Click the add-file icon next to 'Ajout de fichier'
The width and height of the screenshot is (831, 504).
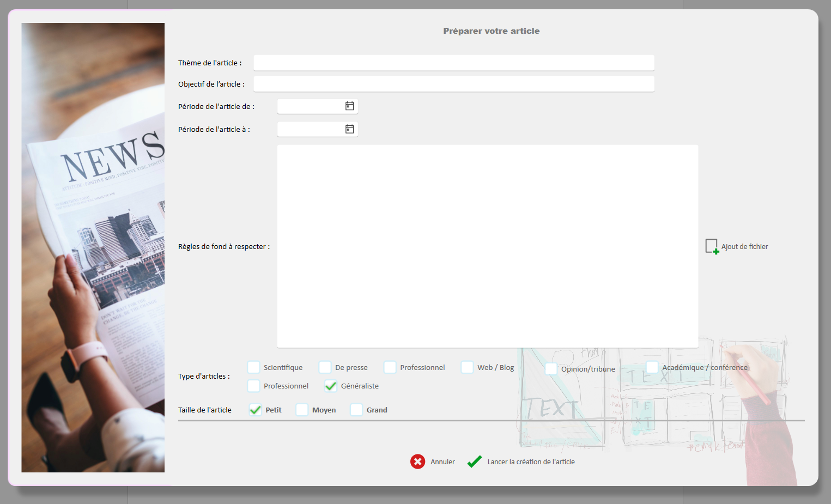point(712,246)
